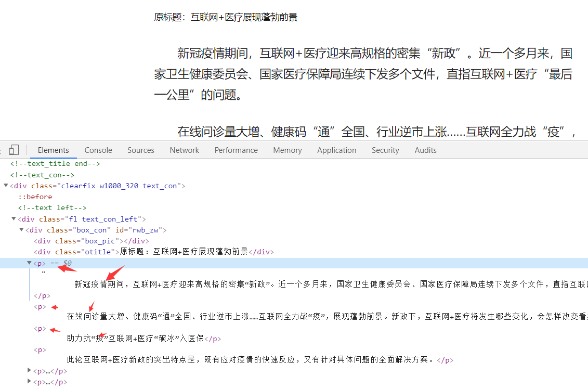Collapse the clearfix w1000_320 text_con div
Screen dimensions: 588x389
point(5,186)
